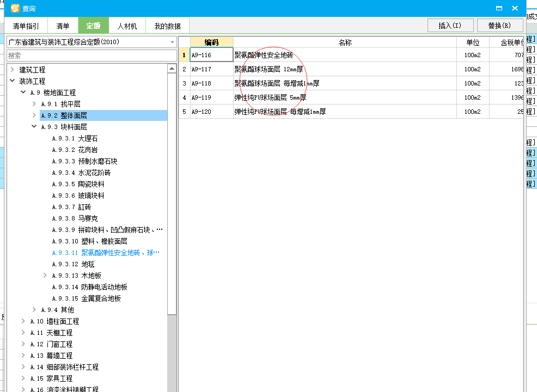This screenshot has width=537, height=392.
Task: Collapse the A.9.3 块料面层 node
Action: [34, 126]
